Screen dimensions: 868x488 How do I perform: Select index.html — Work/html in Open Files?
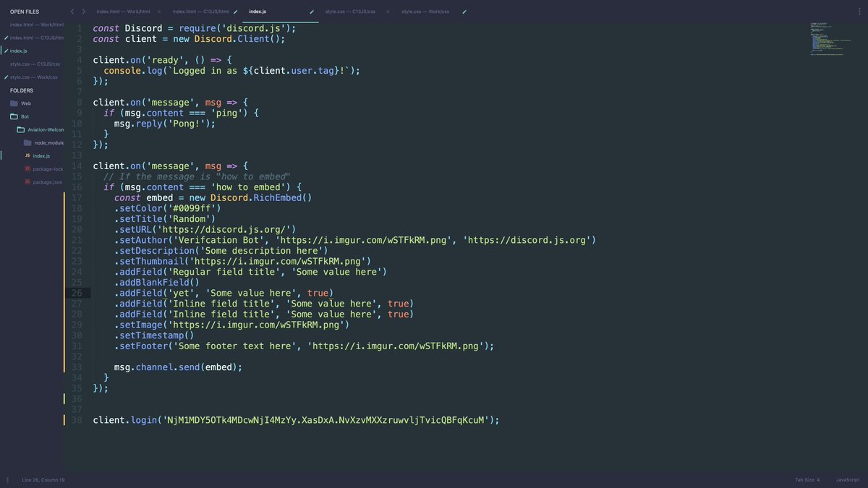point(36,25)
